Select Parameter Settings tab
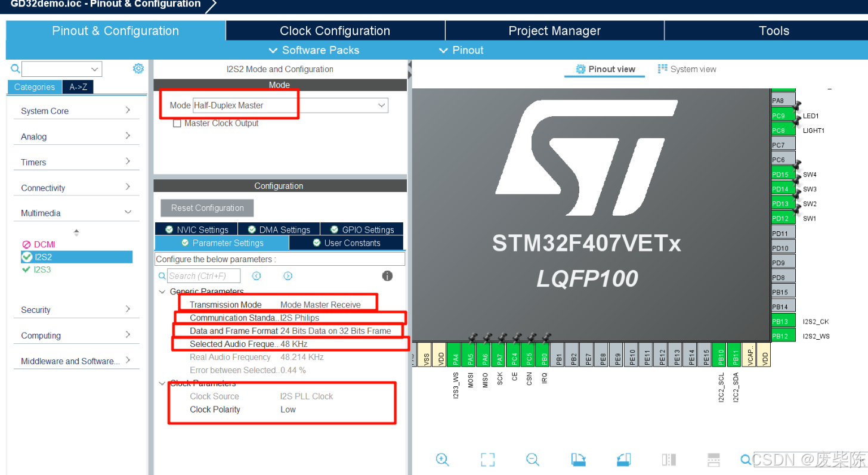The width and height of the screenshot is (868, 475). [222, 243]
